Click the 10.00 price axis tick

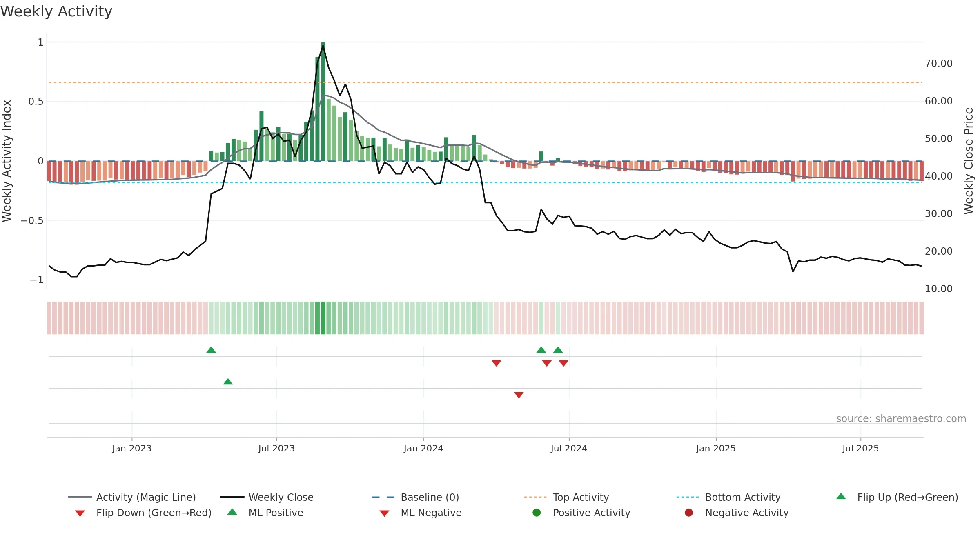[938, 289]
